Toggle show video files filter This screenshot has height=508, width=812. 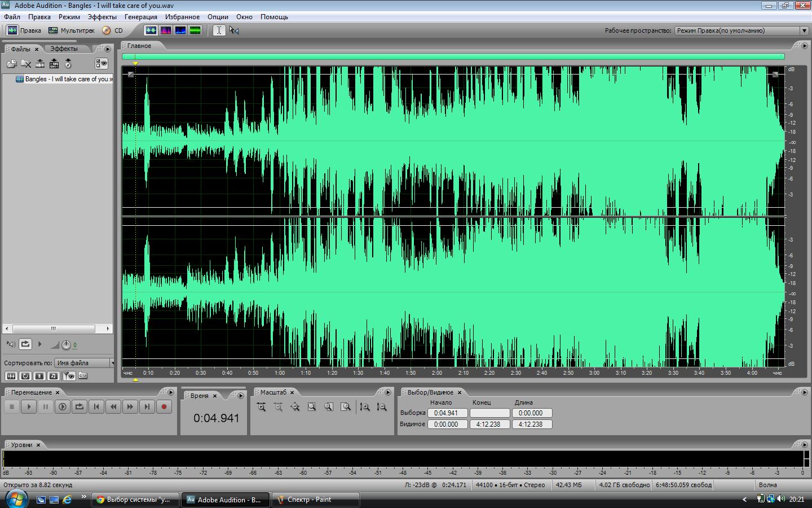click(x=39, y=376)
